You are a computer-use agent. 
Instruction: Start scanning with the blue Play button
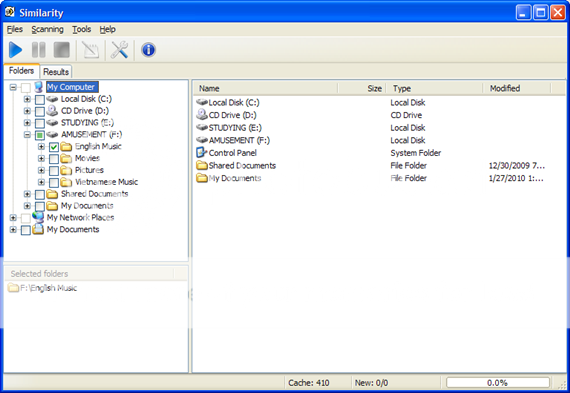pos(16,50)
